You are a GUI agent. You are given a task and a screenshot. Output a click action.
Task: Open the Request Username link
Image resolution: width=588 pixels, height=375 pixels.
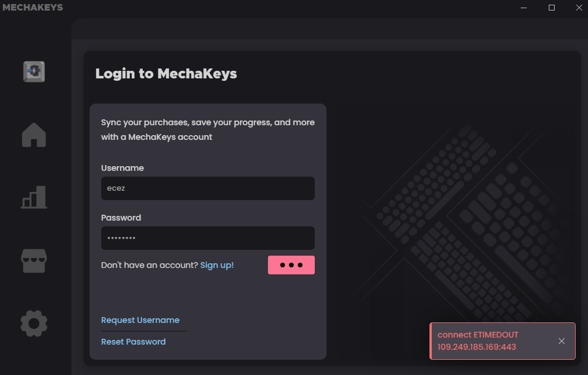click(x=140, y=320)
